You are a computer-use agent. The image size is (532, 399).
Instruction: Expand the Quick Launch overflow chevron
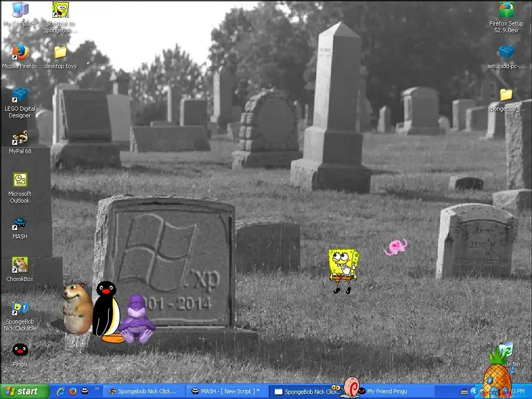[97, 389]
